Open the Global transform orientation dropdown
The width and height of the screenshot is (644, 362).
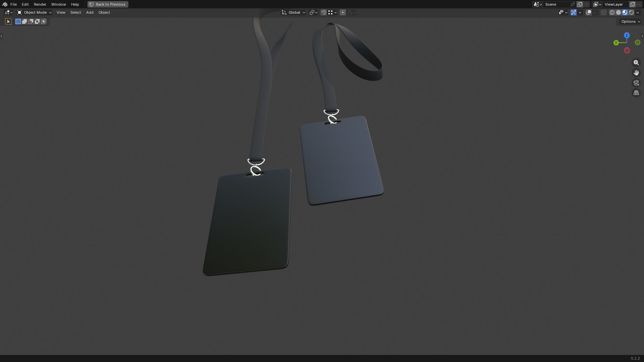293,12
